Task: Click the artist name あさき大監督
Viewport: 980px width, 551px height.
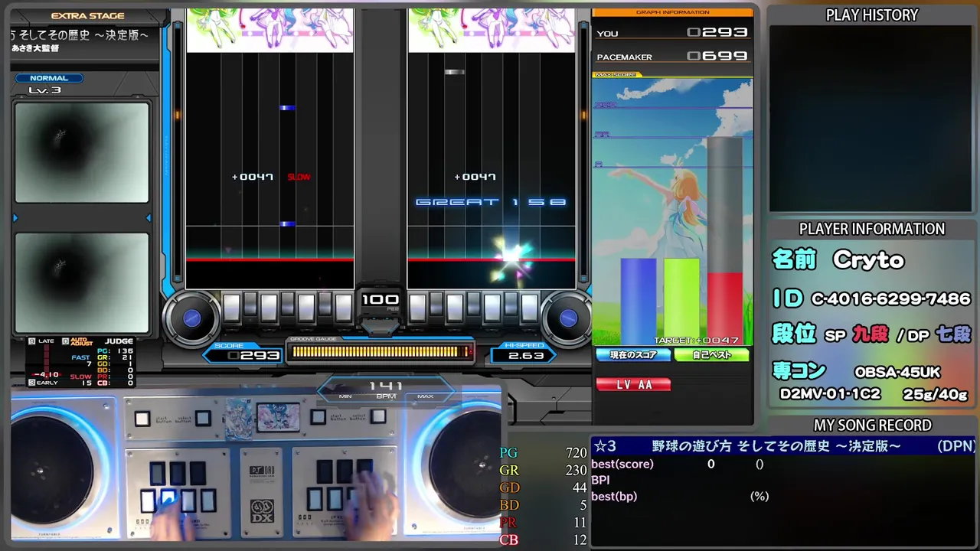Action: [35, 48]
